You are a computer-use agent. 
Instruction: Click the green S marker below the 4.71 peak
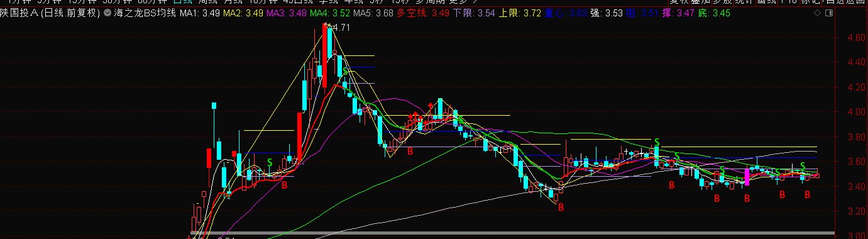pyautogui.click(x=345, y=71)
